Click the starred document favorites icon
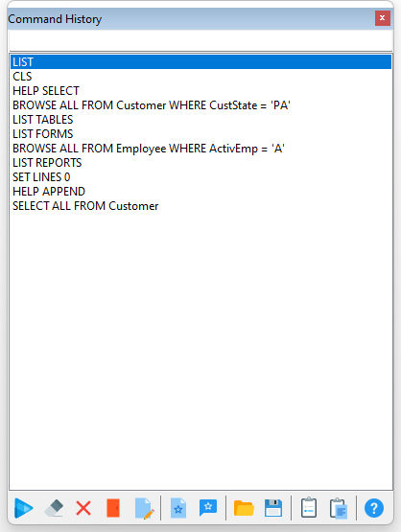Image resolution: width=401 pixels, height=532 pixels. pos(177,508)
